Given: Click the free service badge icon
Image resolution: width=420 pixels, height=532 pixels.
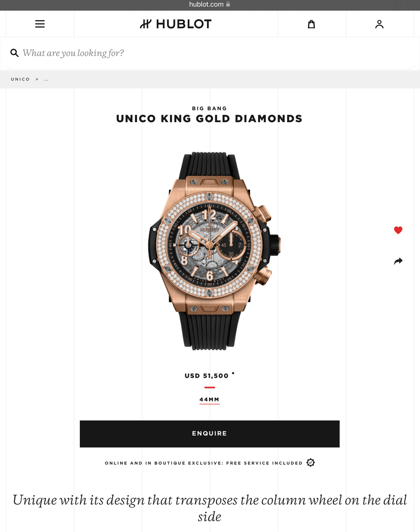Looking at the screenshot, I should 310,463.
